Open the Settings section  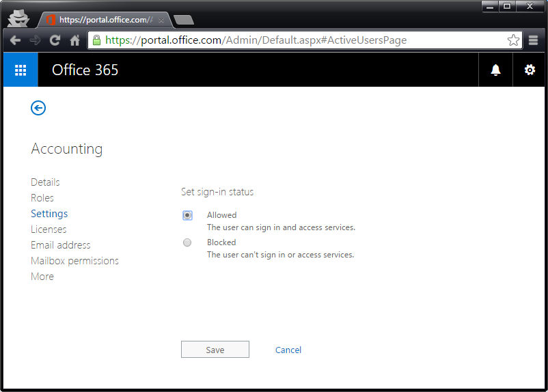[x=49, y=214]
